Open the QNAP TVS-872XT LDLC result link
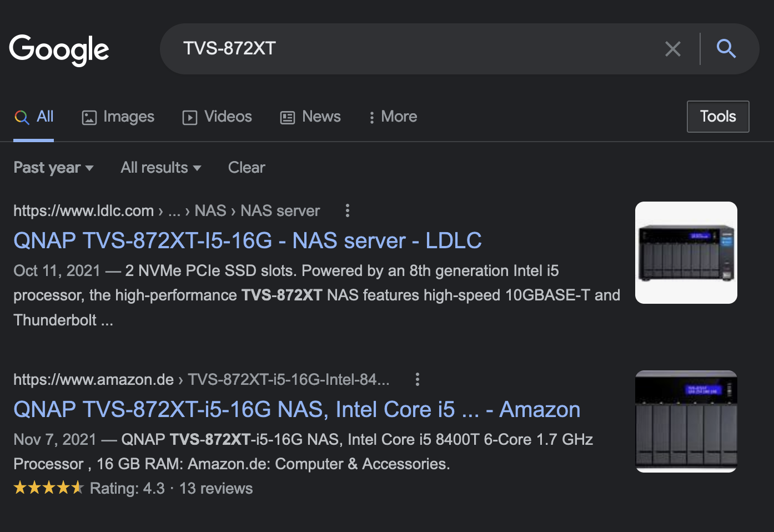Viewport: 774px width, 532px height. (247, 241)
